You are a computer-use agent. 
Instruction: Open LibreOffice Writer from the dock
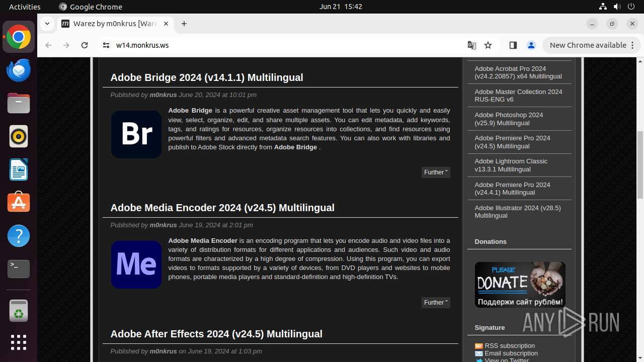(x=19, y=170)
